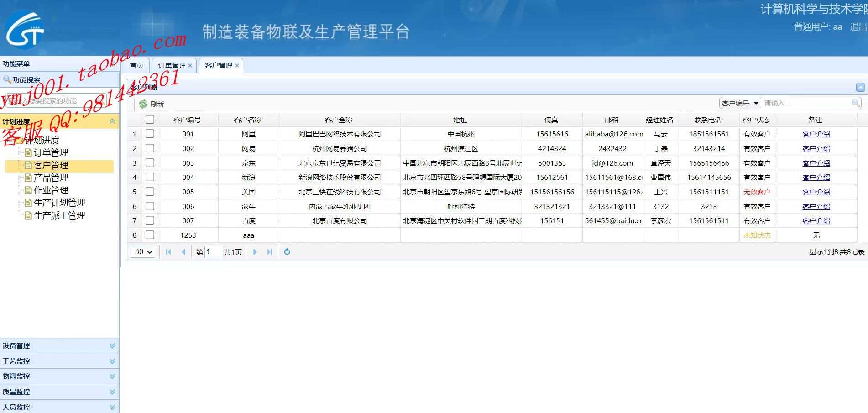Click the search magnifier in the filter box
This screenshot has height=413, width=868.
click(856, 103)
